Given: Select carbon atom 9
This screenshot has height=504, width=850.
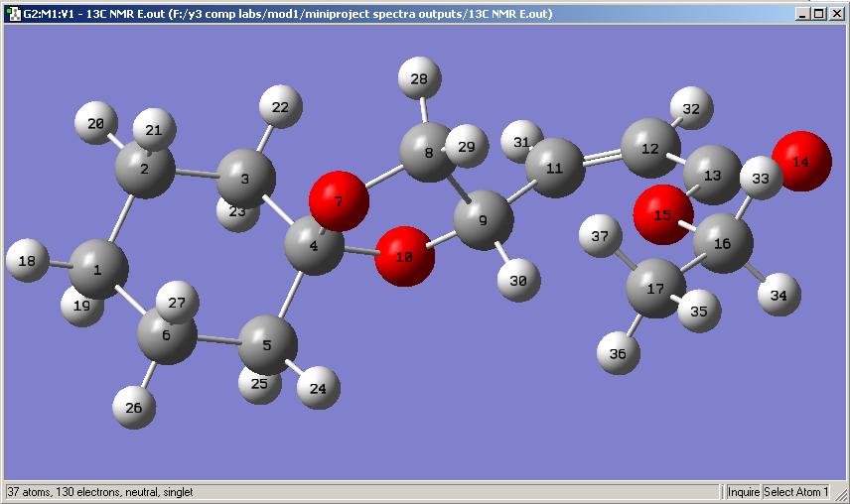Looking at the screenshot, I should [x=483, y=220].
